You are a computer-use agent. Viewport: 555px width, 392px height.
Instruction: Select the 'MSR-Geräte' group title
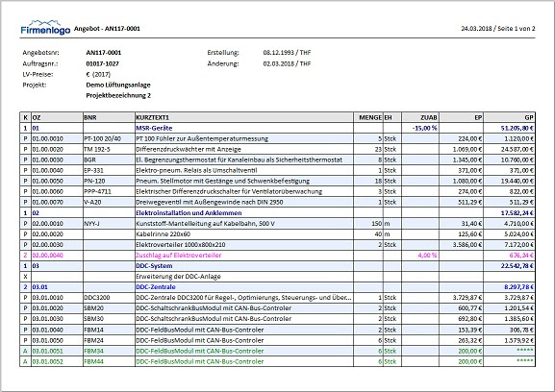[x=154, y=129]
